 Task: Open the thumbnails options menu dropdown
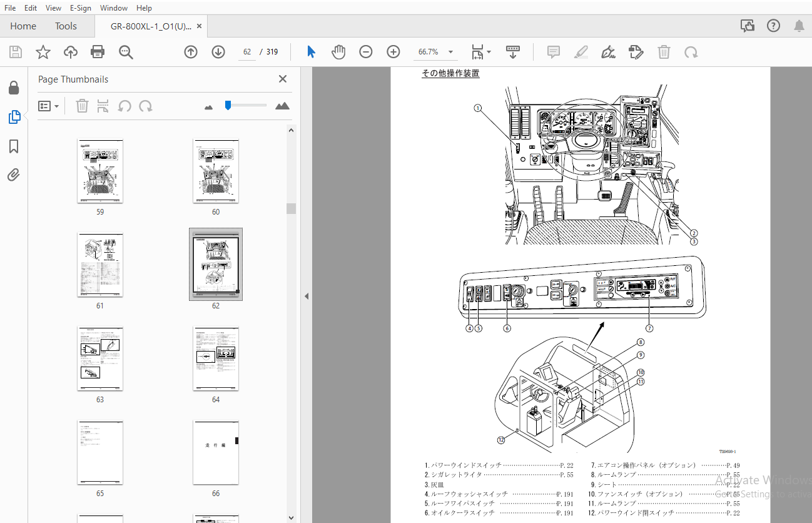pos(48,106)
